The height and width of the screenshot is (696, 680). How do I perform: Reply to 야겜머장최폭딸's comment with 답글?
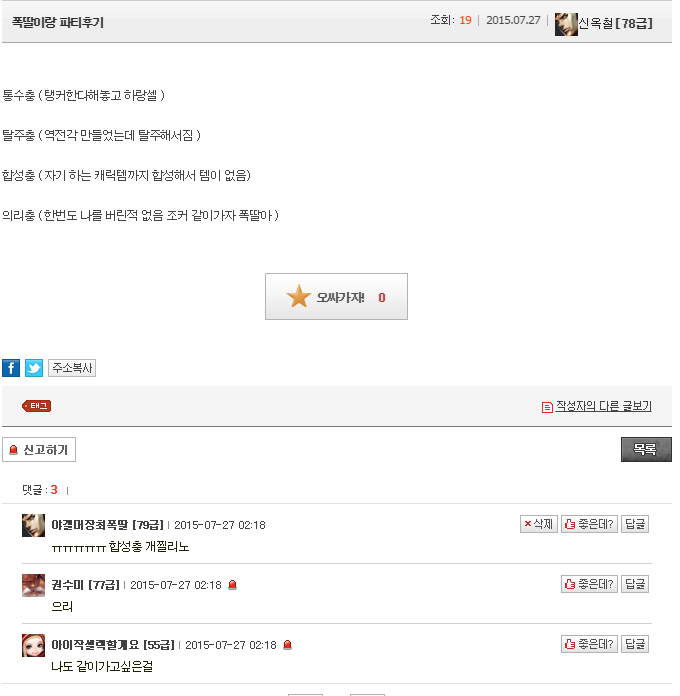(635, 524)
